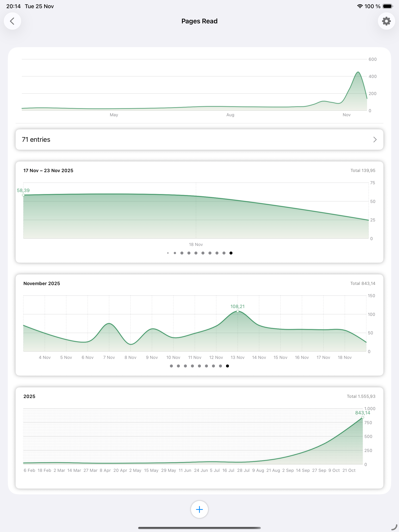Screen dimensions: 399x532
Task: Click the 'Pages Read' title
Action: click(x=199, y=21)
